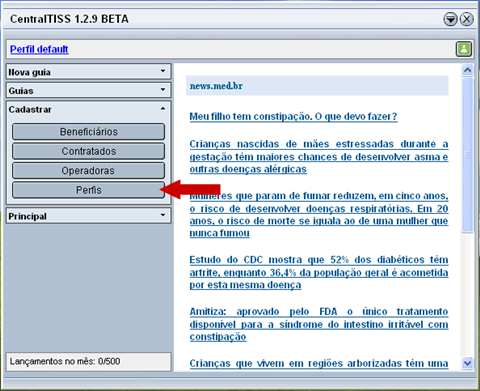This screenshot has height=391, width=480.
Task: Open the Beneficiários registration
Action: tap(89, 132)
